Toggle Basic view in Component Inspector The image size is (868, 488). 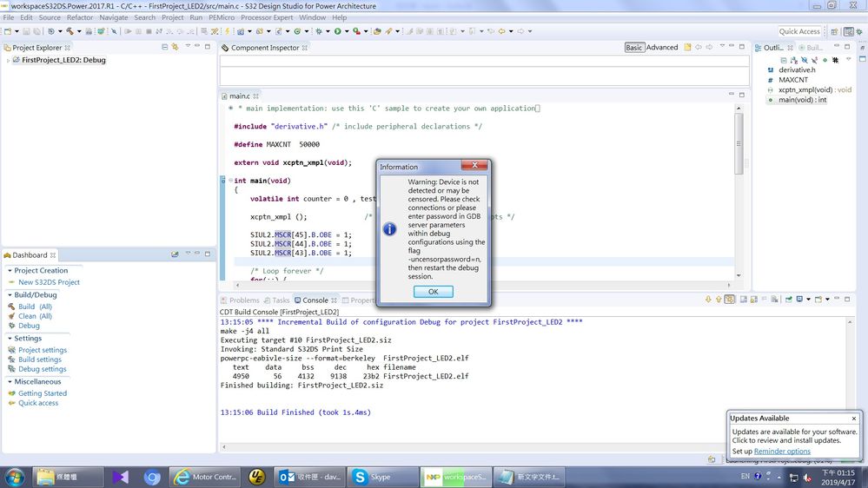633,48
